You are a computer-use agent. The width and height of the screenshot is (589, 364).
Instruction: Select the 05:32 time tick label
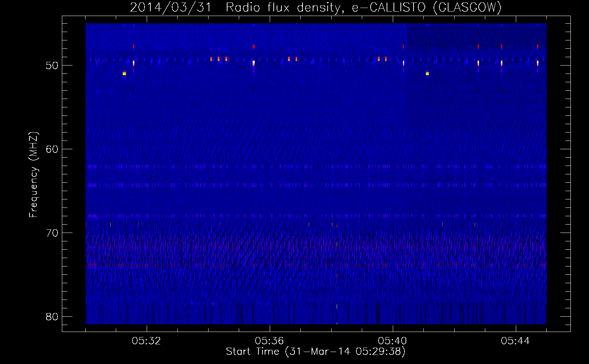146,341
